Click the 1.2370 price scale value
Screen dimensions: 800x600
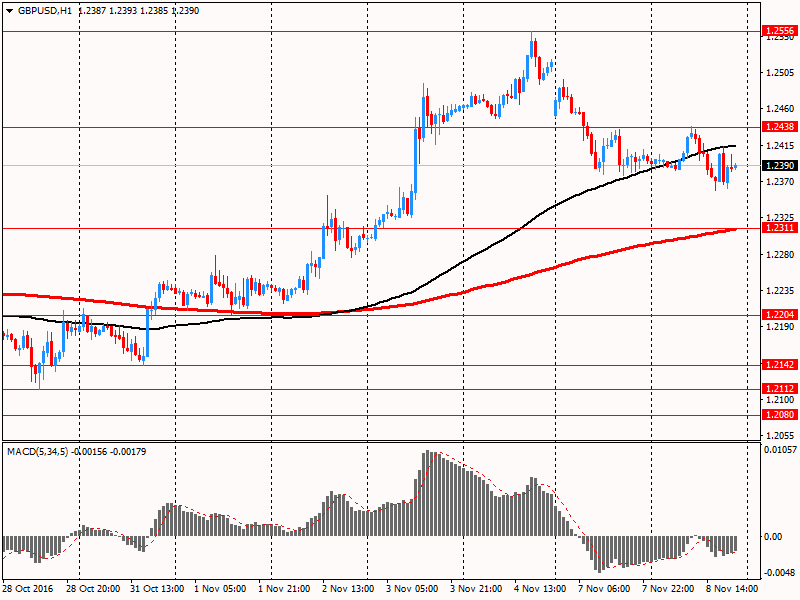tap(780, 182)
